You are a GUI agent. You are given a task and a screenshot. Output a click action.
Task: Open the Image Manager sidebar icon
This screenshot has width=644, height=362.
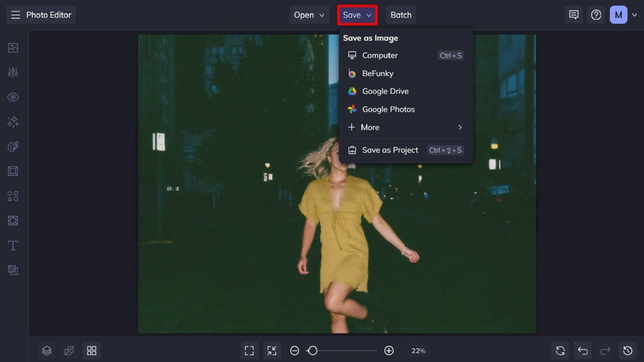coord(13,48)
